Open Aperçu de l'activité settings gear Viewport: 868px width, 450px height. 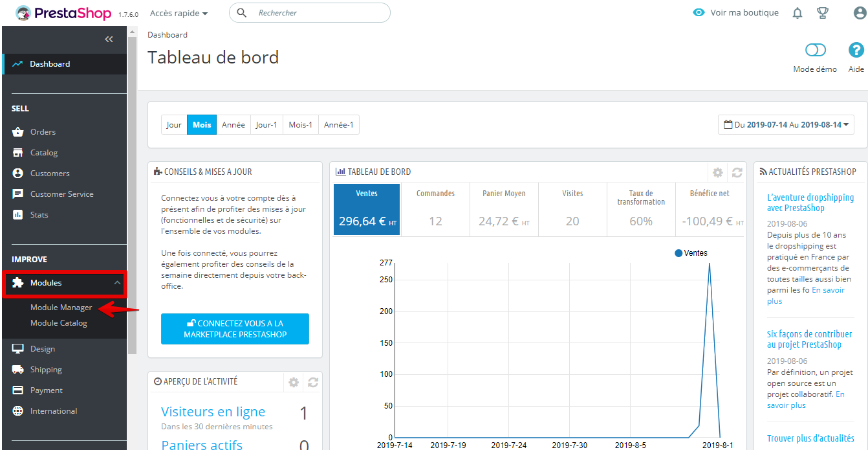294,382
